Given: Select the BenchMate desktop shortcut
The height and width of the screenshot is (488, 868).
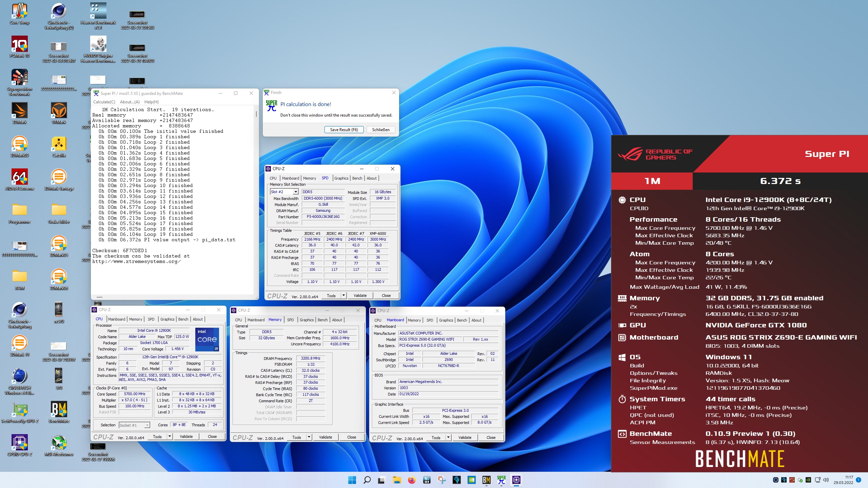Looking at the screenshot, I should (59, 412).
